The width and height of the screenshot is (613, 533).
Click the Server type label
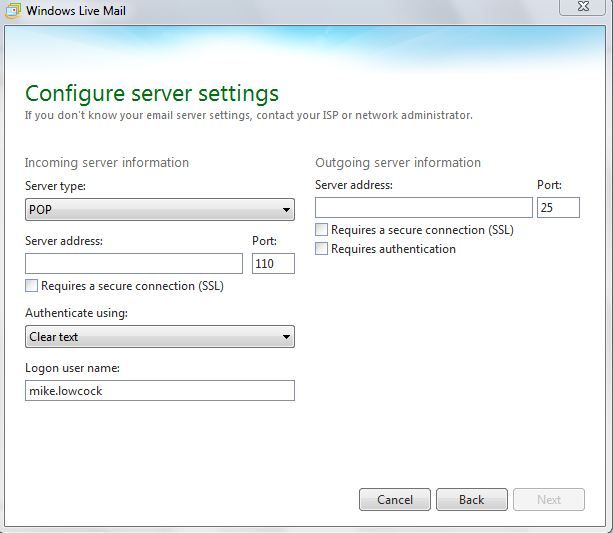(x=55, y=186)
